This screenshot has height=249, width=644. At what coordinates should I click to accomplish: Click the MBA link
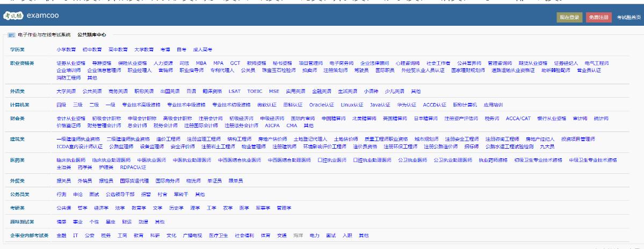point(201,63)
